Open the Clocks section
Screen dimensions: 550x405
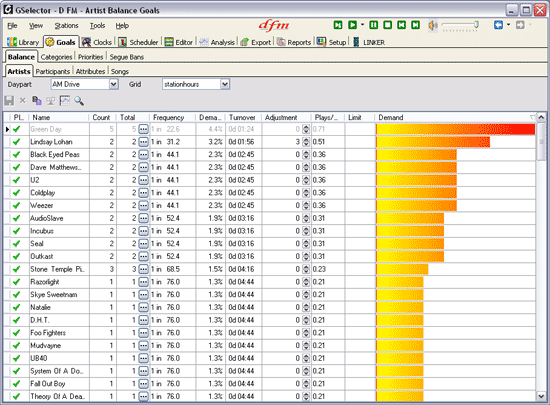tap(97, 42)
